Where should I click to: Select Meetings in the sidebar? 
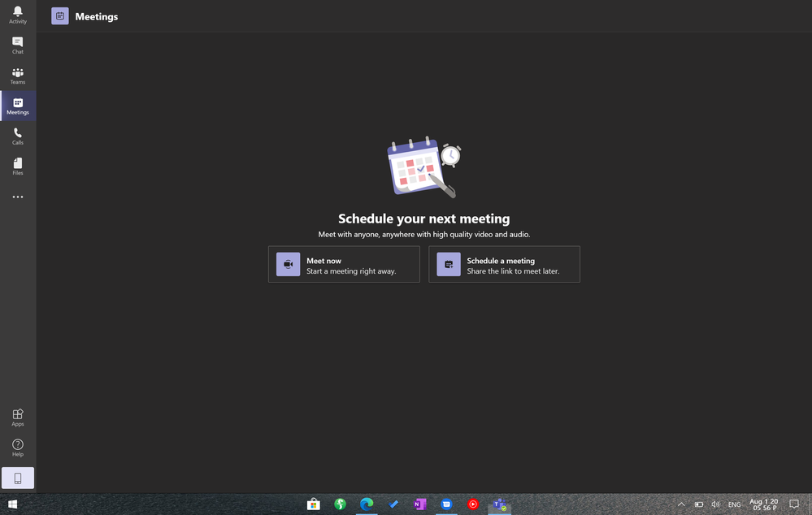click(x=18, y=106)
